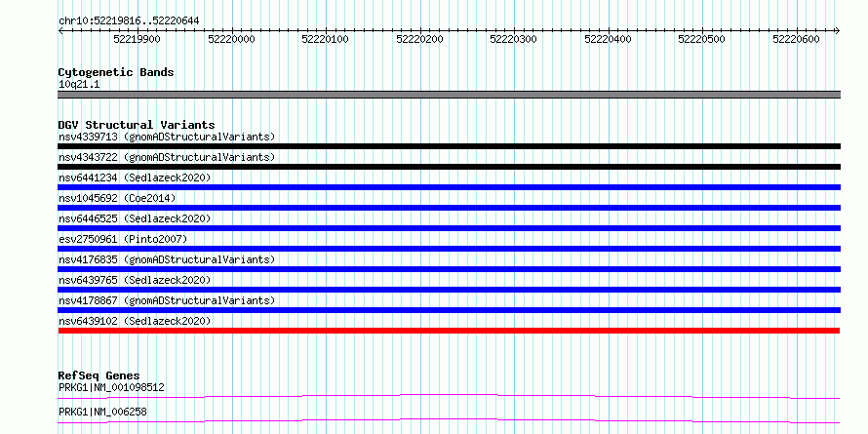
Task: Click the 52220500 ruler tick label
Action: tap(702, 39)
